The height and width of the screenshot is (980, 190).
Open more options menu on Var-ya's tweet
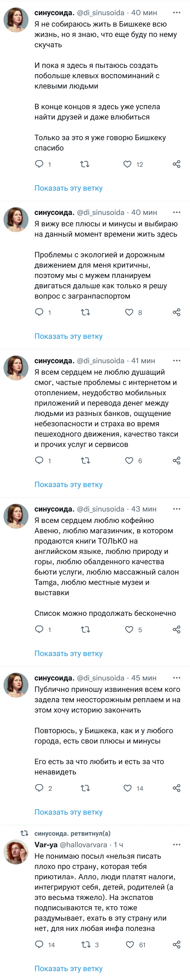point(177,845)
